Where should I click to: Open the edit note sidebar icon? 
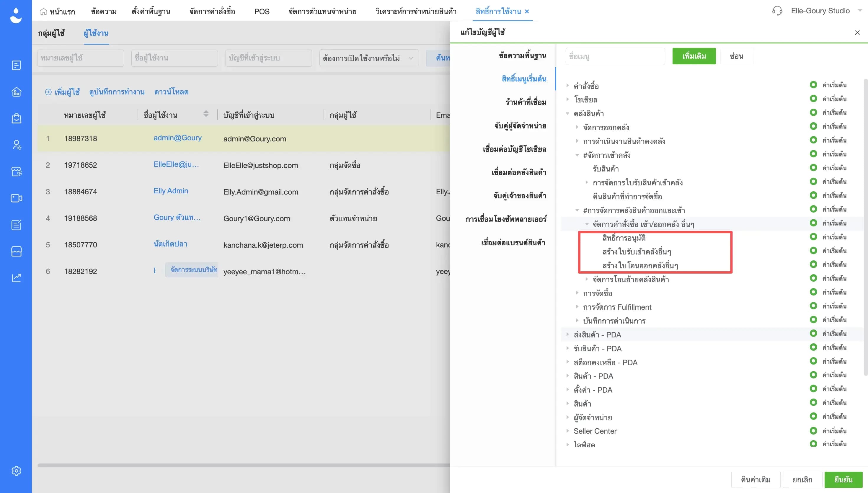pyautogui.click(x=16, y=225)
